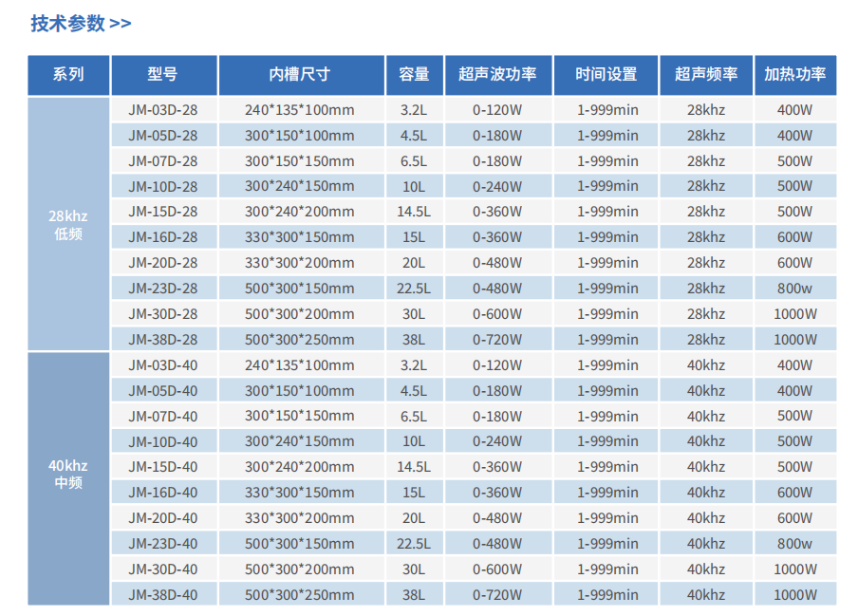Select model JM-38D-28 cell
The image size is (858, 616).
[163, 339]
